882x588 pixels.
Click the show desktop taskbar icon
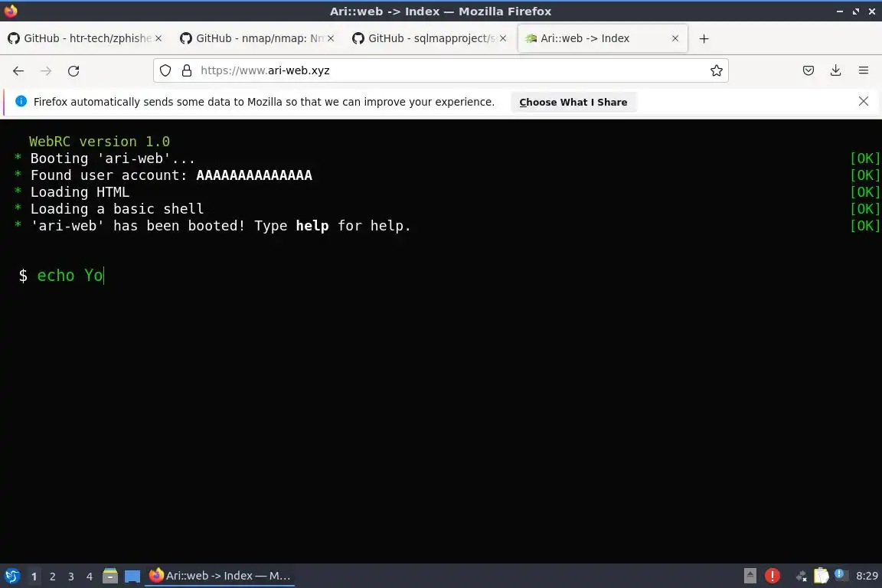pyautogui.click(x=132, y=577)
